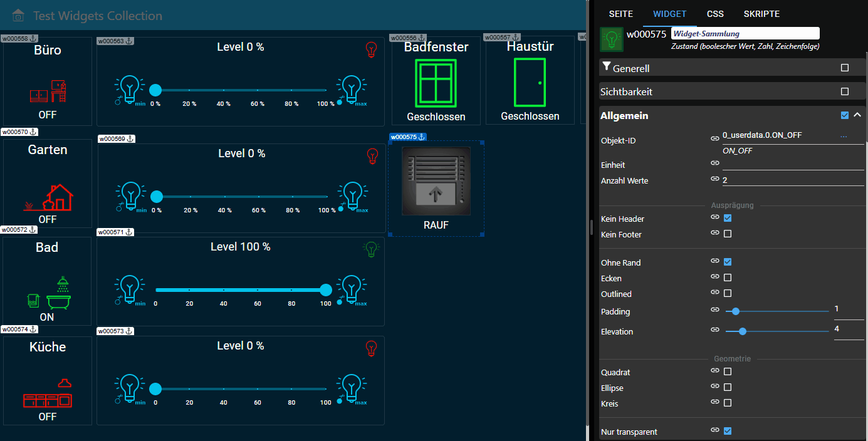Screen dimensions: 868x441
Task: Toggle the Sichtbarkeit section checkbox
Action: [x=845, y=91]
